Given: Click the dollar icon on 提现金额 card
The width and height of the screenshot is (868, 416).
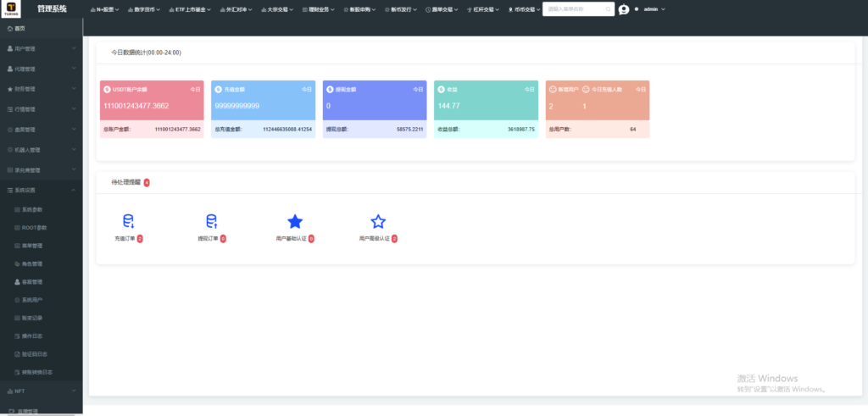Looking at the screenshot, I should (330, 89).
